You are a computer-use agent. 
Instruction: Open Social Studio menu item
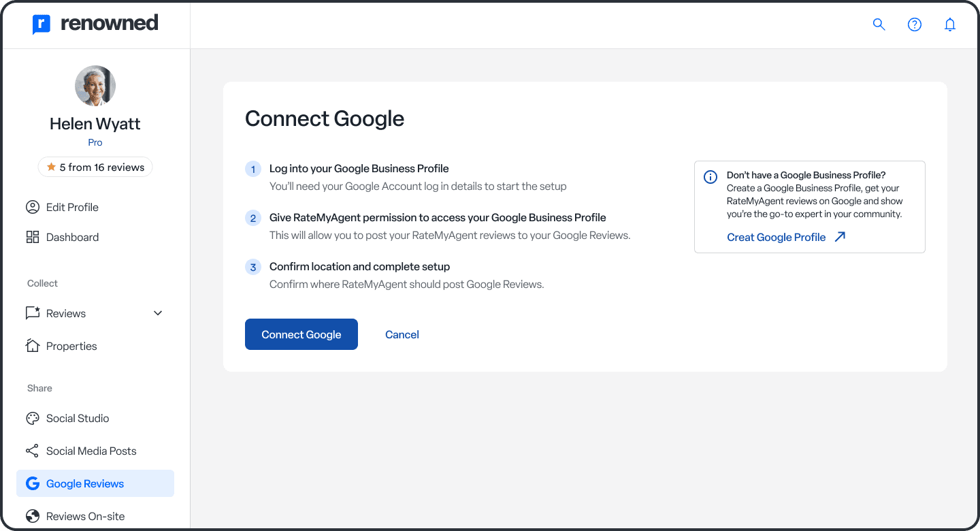click(95, 418)
